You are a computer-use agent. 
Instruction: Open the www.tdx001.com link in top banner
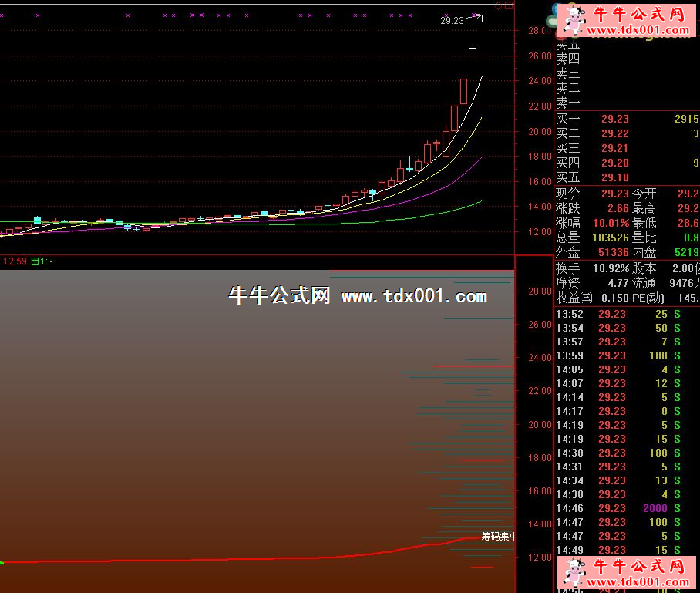pos(638,31)
